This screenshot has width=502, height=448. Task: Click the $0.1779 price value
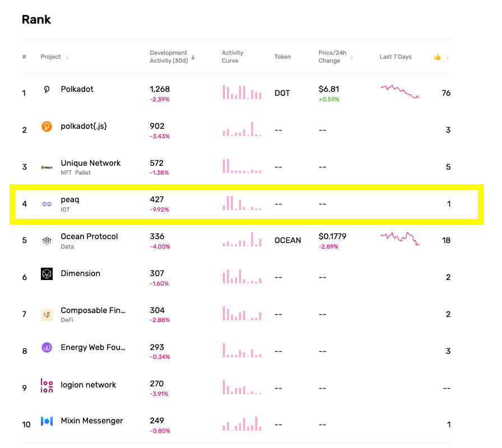(332, 236)
